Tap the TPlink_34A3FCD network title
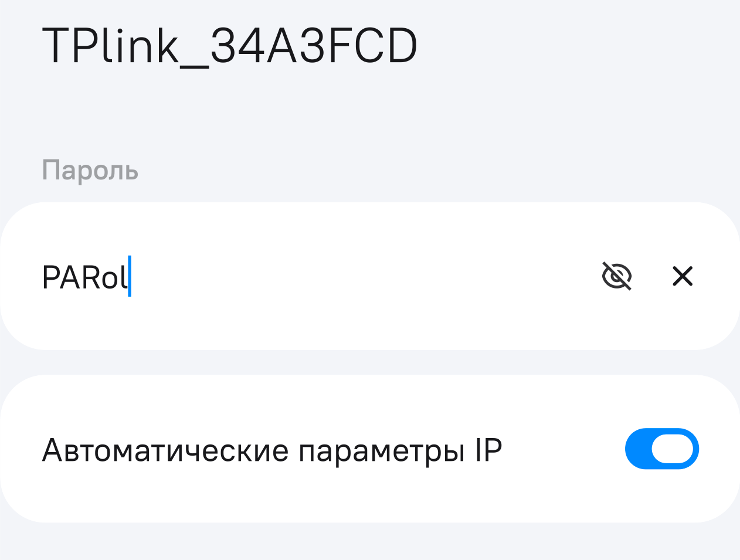The width and height of the screenshot is (740, 560). (229, 46)
